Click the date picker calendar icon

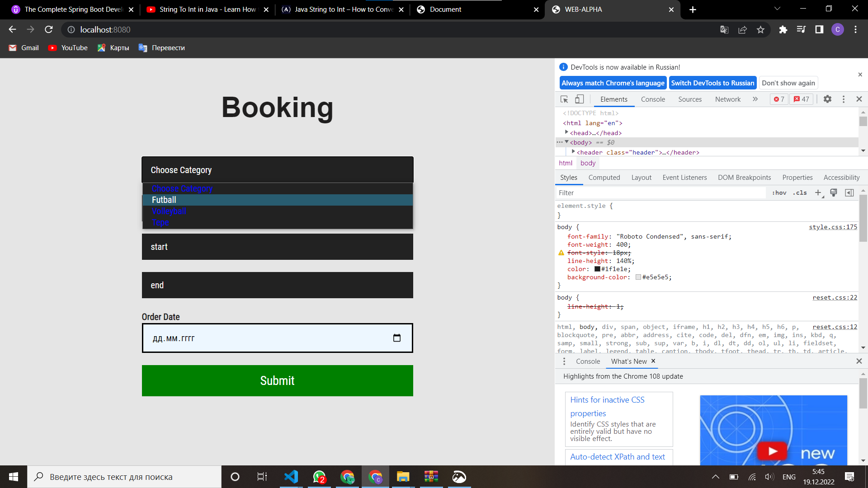click(397, 338)
